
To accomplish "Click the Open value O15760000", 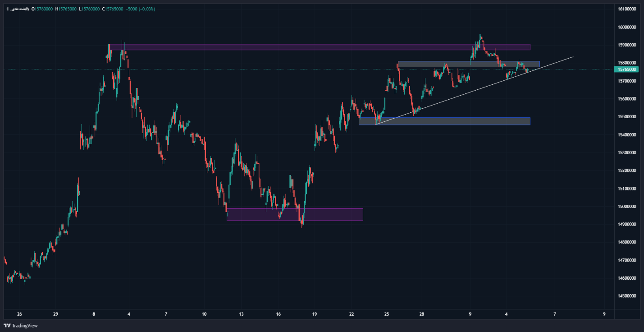I will pyautogui.click(x=42, y=9).
